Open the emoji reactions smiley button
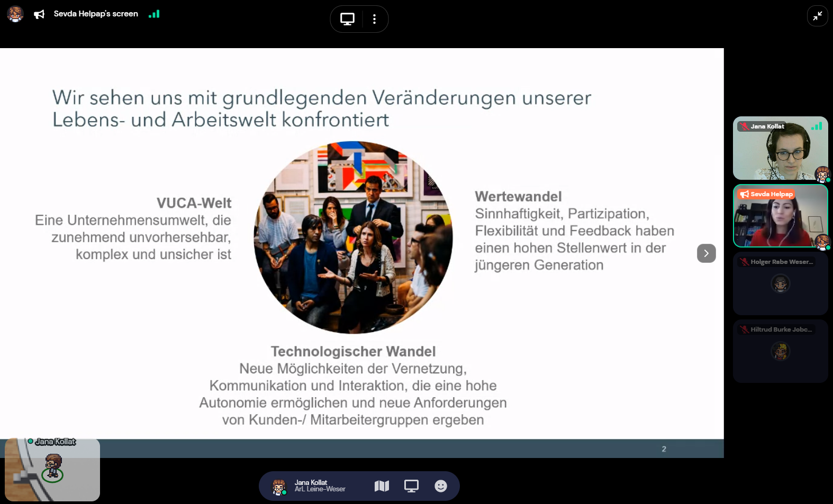The height and width of the screenshot is (504, 833). click(x=440, y=486)
